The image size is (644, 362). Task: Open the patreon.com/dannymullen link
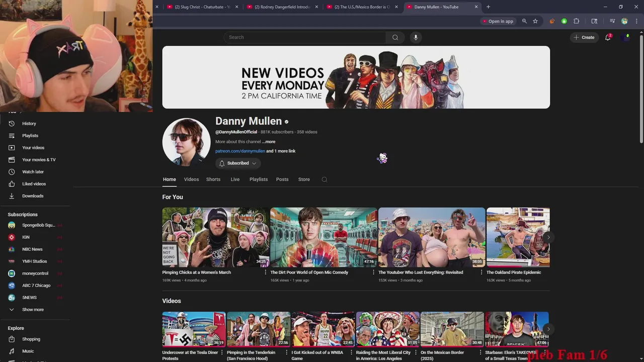[240, 151]
